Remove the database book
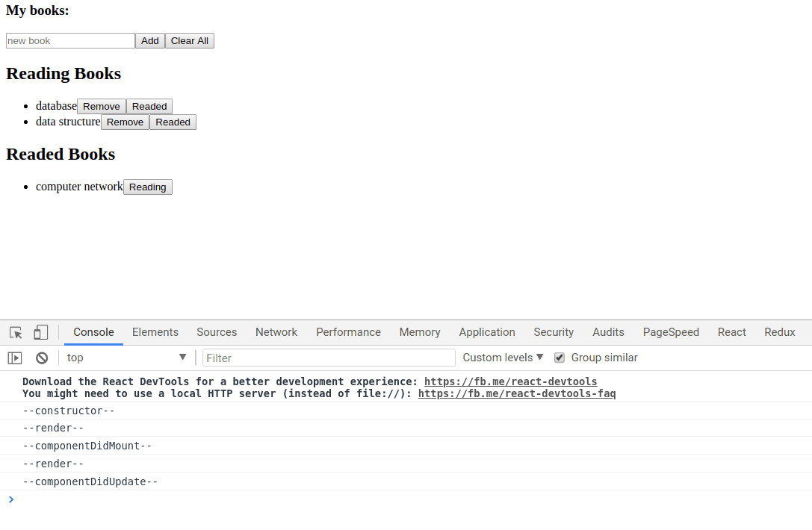Screen dimensions: 812x530 click(102, 107)
